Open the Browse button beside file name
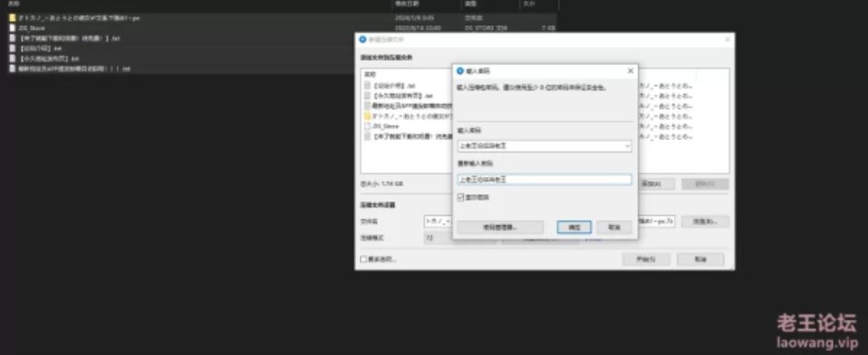This screenshot has height=355, width=868. (704, 221)
